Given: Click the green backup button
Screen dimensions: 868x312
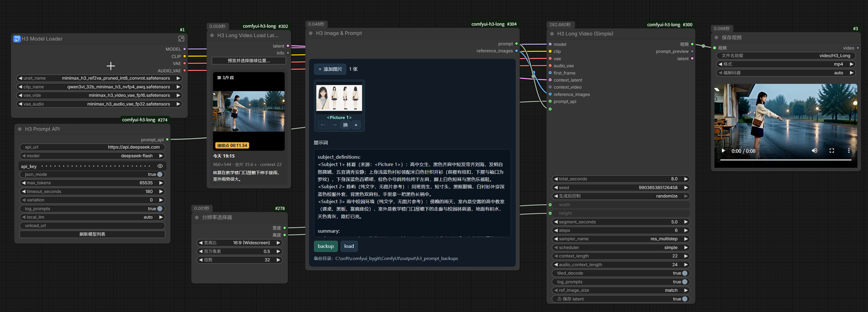Looking at the screenshot, I should (x=325, y=246).
